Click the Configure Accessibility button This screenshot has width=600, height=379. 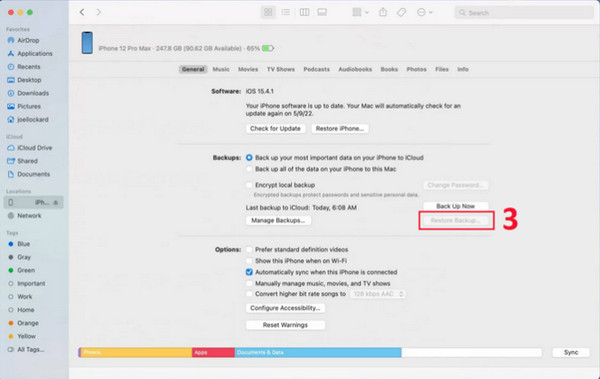pyautogui.click(x=285, y=308)
